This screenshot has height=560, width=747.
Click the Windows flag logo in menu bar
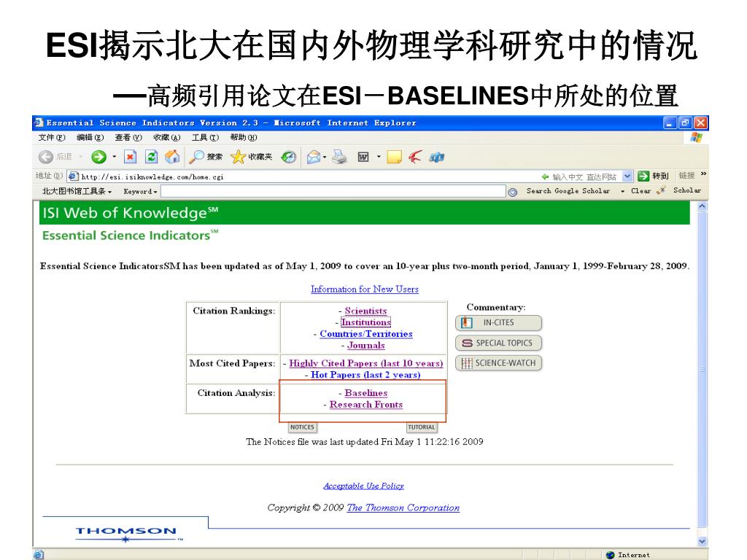(x=696, y=138)
